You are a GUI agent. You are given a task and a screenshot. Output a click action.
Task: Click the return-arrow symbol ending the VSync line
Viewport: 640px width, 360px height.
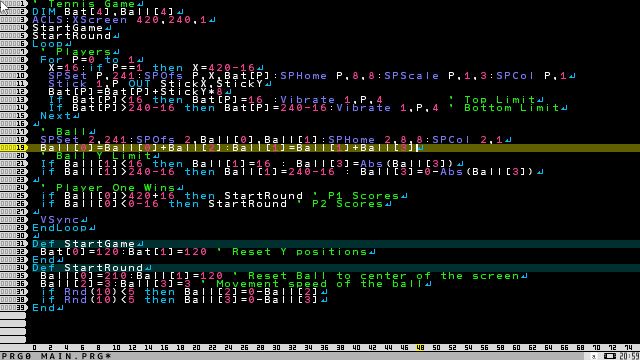(x=84, y=220)
